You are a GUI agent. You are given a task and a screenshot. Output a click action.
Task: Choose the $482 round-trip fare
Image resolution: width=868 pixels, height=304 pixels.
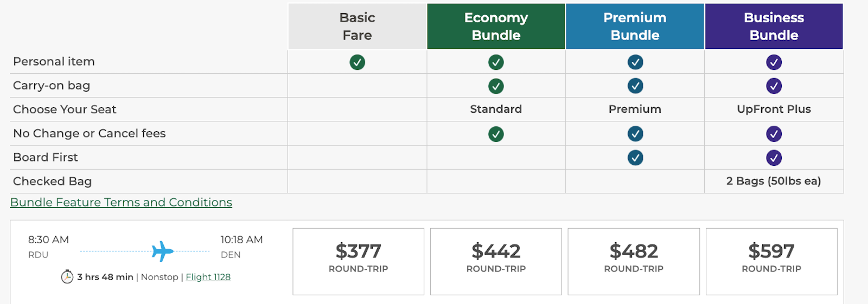(x=634, y=261)
